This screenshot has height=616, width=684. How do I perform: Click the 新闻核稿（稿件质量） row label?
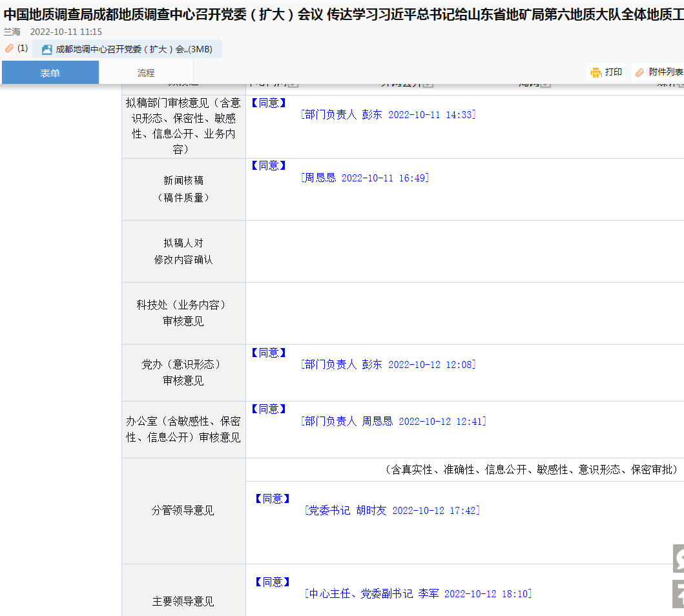click(x=183, y=189)
